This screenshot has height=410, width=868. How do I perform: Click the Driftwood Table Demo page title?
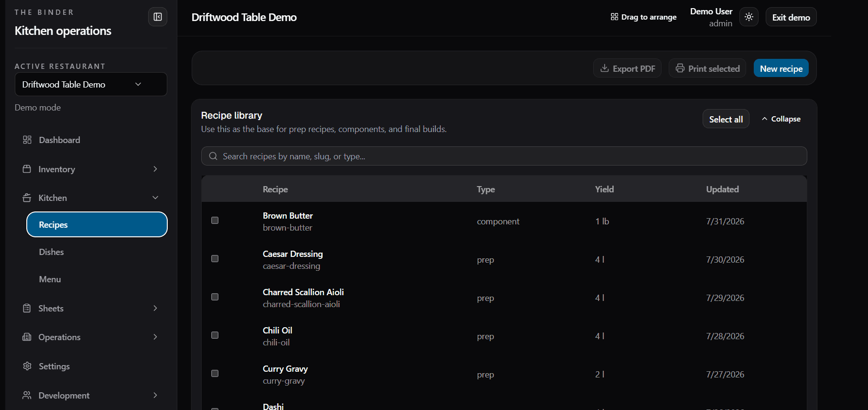click(x=244, y=17)
